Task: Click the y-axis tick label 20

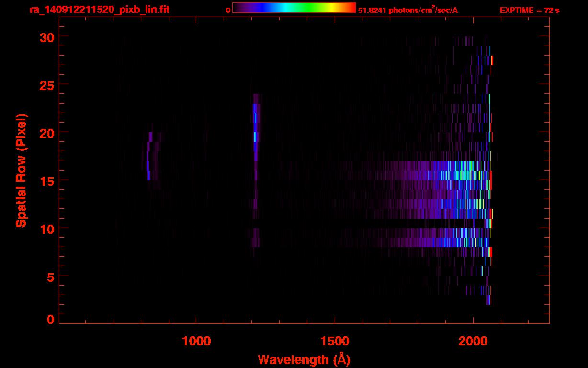Action: (46, 132)
